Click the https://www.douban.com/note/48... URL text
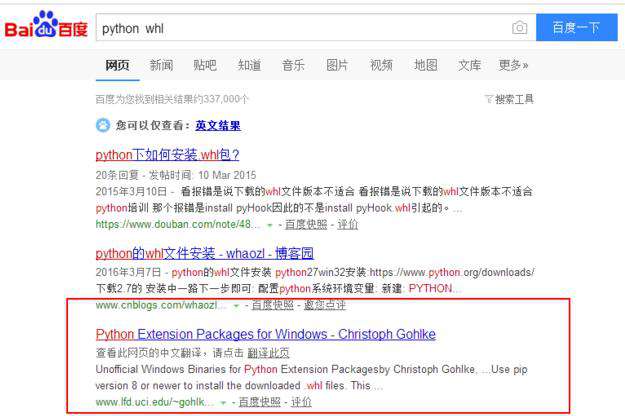This screenshot has height=416, width=625. pyautogui.click(x=178, y=224)
